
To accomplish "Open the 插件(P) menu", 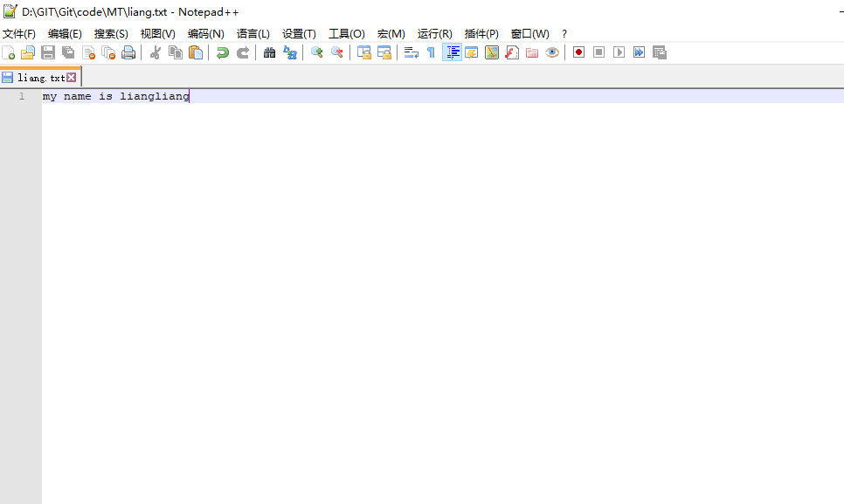I will coord(481,34).
